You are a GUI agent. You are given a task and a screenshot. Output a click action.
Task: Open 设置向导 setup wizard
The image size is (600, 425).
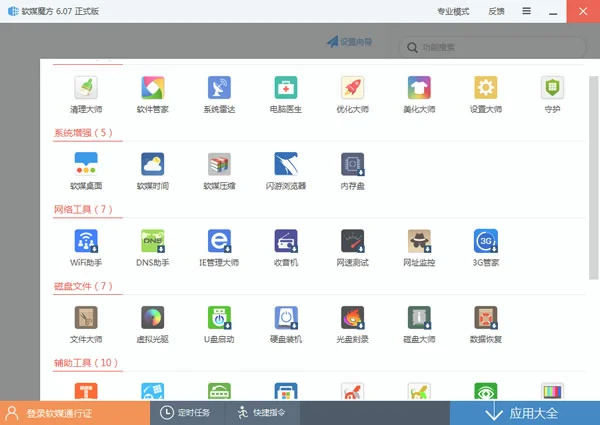(x=349, y=42)
